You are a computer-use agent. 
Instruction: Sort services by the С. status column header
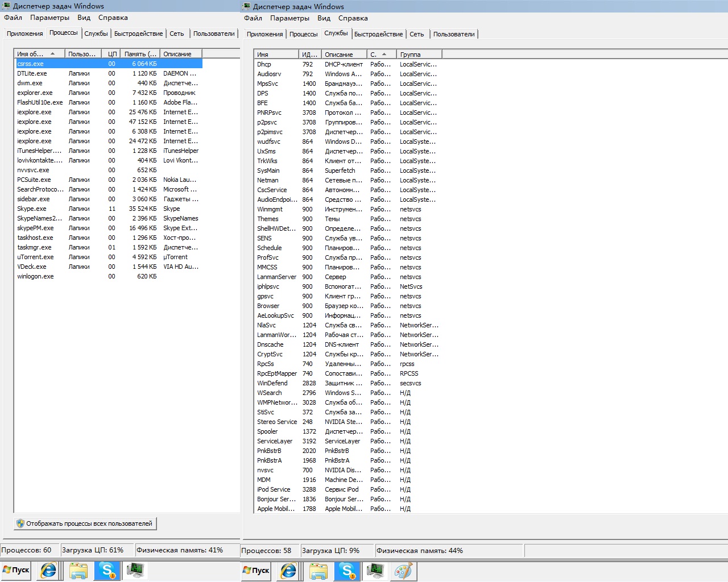(x=382, y=55)
